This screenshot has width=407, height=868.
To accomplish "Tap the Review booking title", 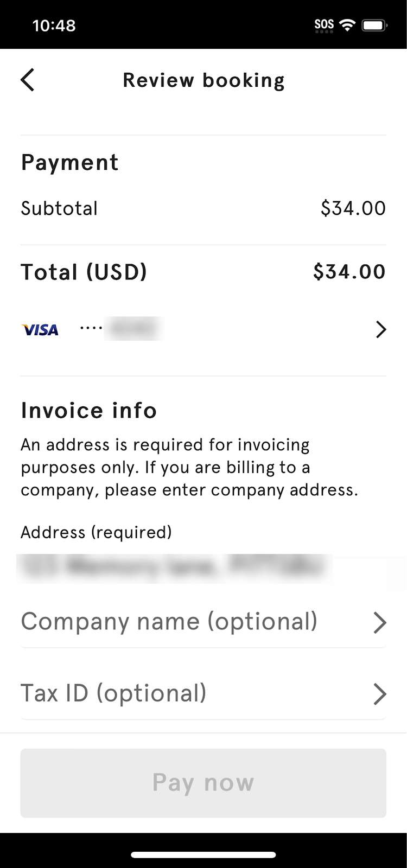I will pos(203,80).
